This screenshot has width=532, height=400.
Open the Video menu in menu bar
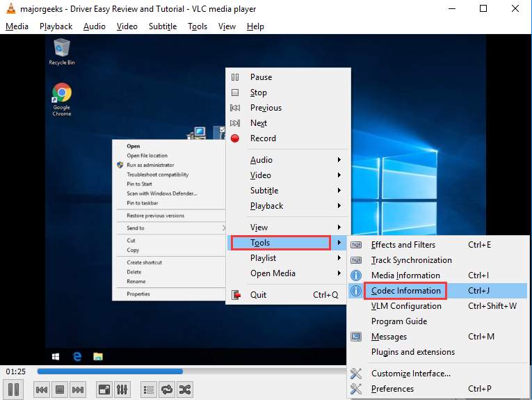coord(127,26)
